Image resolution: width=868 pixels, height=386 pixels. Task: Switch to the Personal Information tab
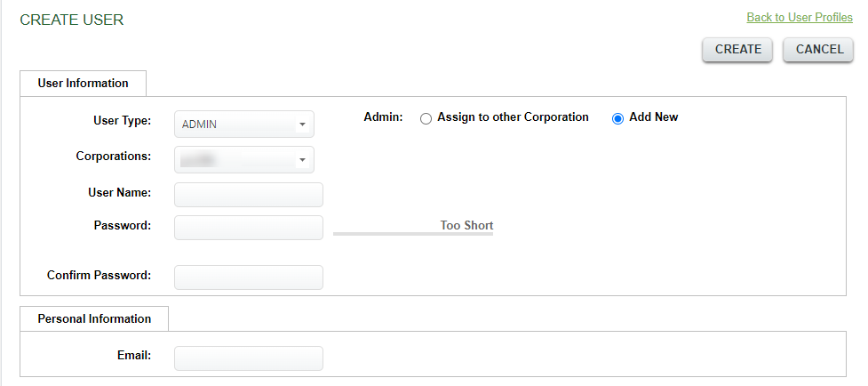(94, 318)
